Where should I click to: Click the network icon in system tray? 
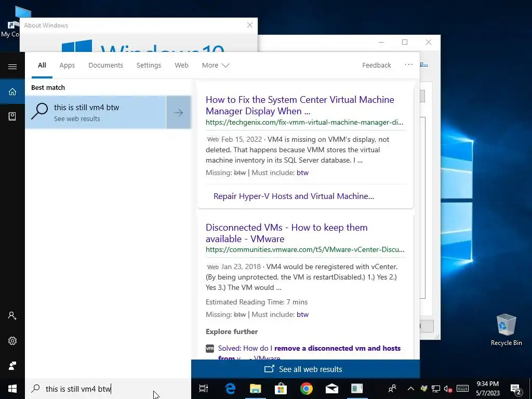pos(436,389)
